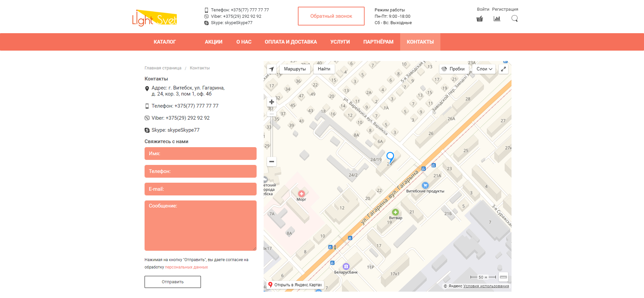The height and width of the screenshot is (298, 644).
Task: Click the address pin icon in contacts
Action: tap(147, 89)
